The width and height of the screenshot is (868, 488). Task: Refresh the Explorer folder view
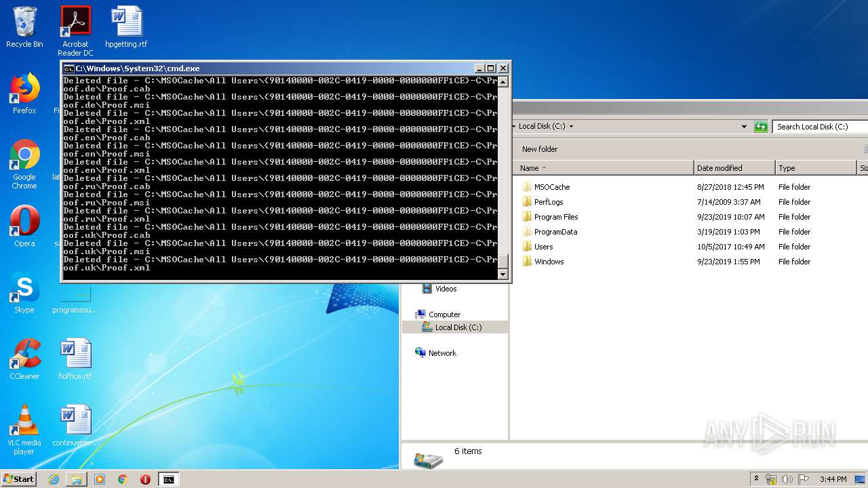tap(761, 127)
